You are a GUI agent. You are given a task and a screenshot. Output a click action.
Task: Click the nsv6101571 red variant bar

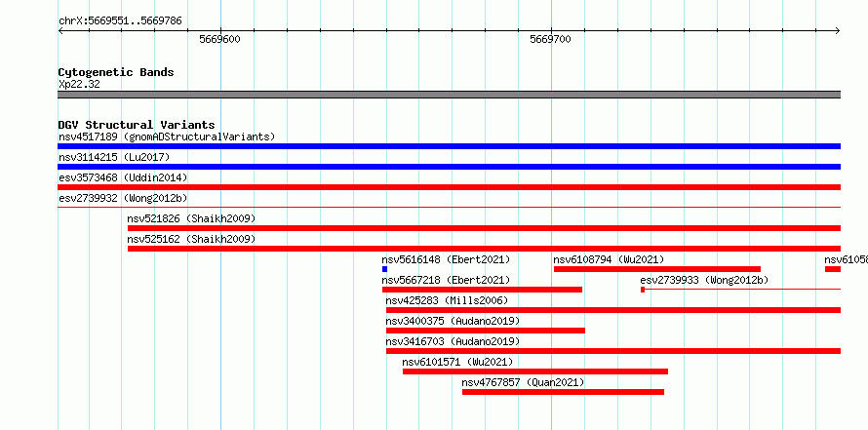pyautogui.click(x=535, y=371)
